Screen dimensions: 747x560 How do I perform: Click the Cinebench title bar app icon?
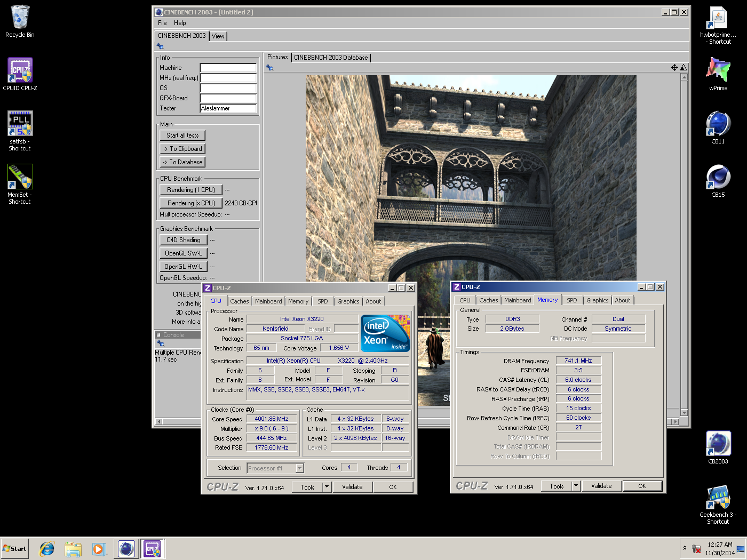(x=158, y=12)
